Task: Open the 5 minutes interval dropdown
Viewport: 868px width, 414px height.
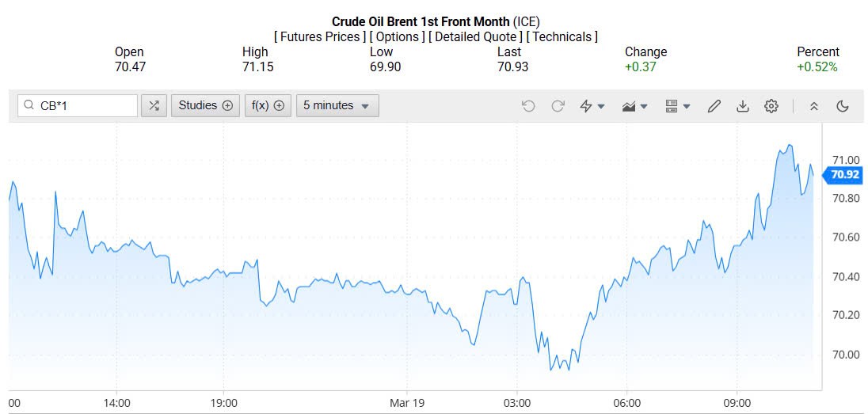Action: (337, 105)
